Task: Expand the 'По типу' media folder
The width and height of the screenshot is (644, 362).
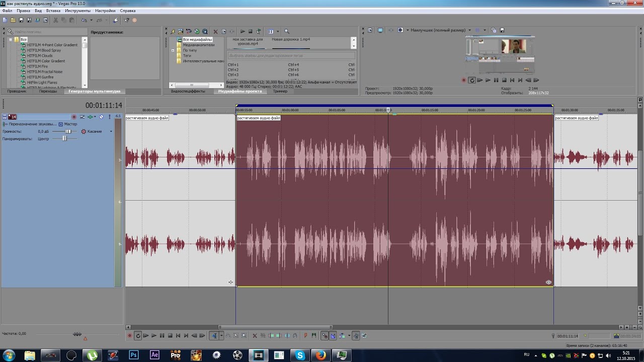Action: pos(173,50)
